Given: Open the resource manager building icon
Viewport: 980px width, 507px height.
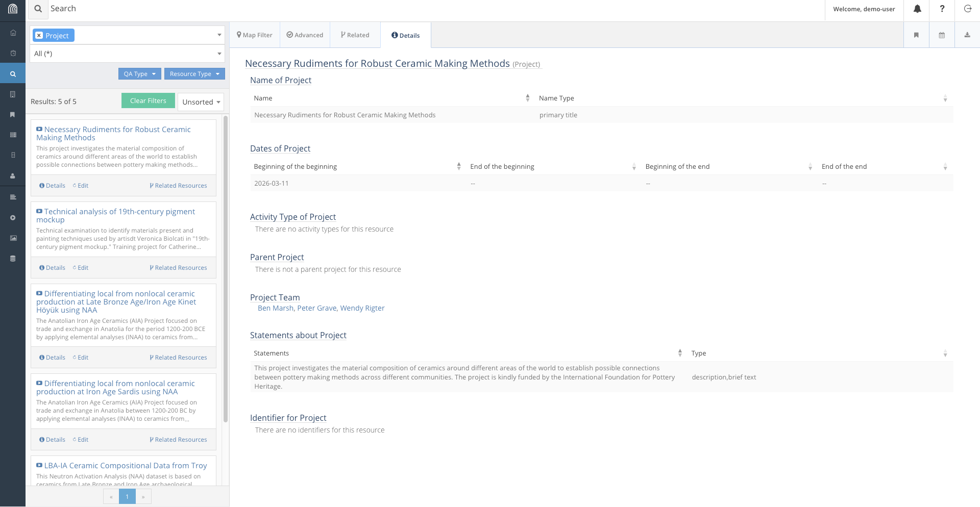Looking at the screenshot, I should point(13,94).
